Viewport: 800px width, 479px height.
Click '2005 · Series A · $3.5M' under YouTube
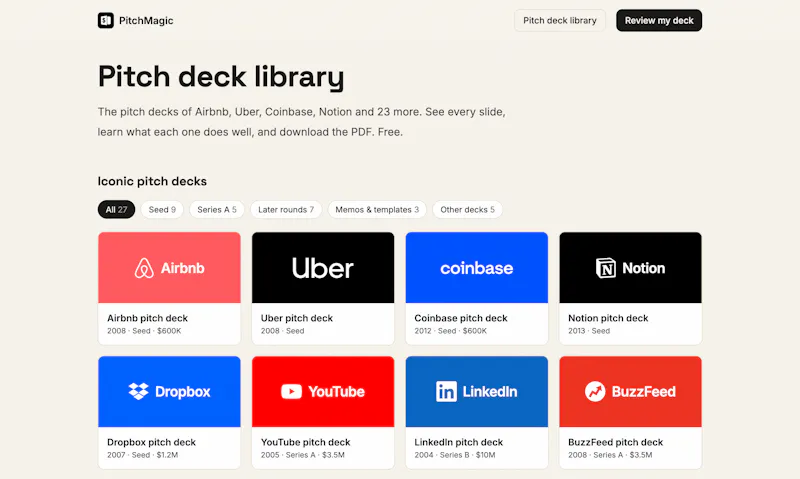(x=303, y=455)
